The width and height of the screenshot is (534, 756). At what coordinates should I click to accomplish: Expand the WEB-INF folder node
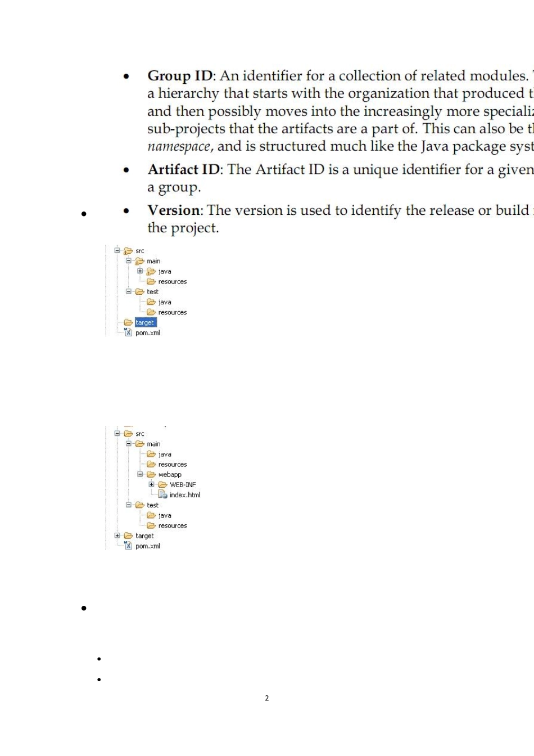[151, 484]
